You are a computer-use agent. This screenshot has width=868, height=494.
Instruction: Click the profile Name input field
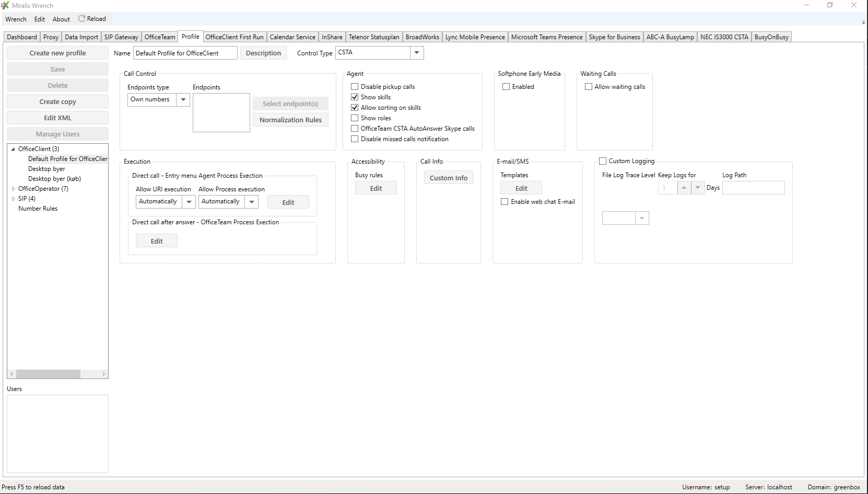pos(185,53)
